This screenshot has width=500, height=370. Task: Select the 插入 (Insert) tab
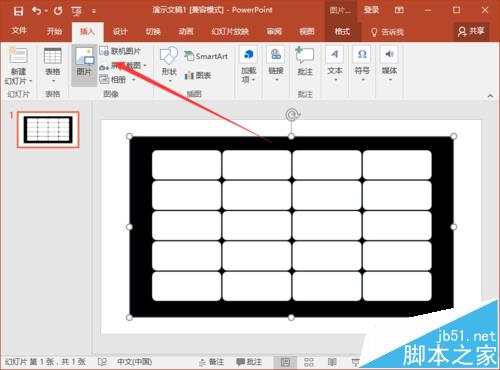(x=87, y=32)
